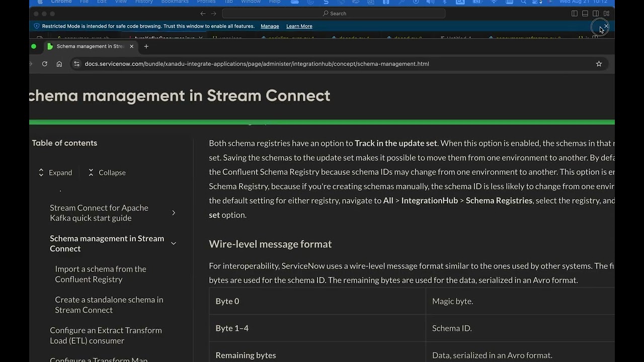Bookmark this page with the star icon
644x362 pixels.
599,64
